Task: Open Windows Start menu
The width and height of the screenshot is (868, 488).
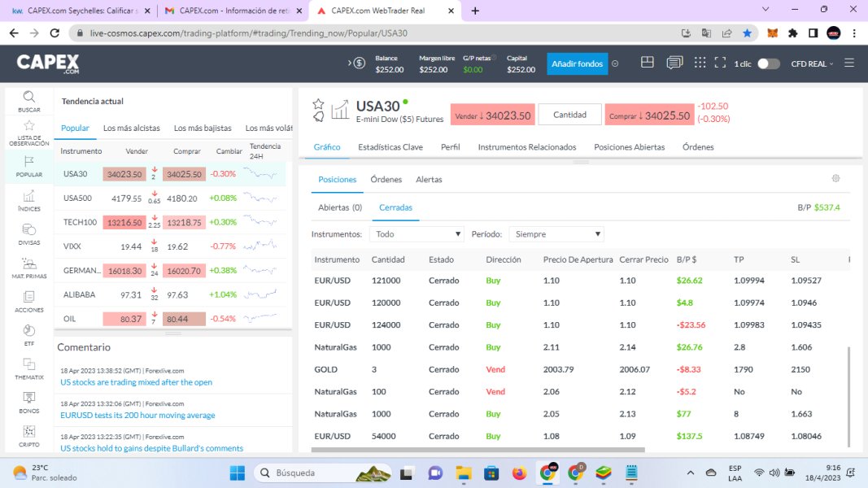Action: pos(238,473)
